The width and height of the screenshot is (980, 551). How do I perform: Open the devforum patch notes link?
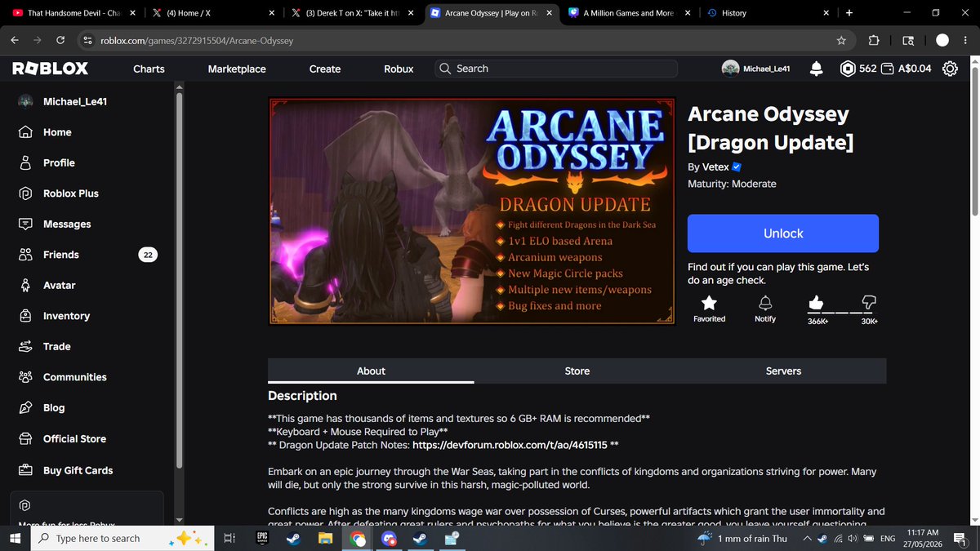[510, 446]
